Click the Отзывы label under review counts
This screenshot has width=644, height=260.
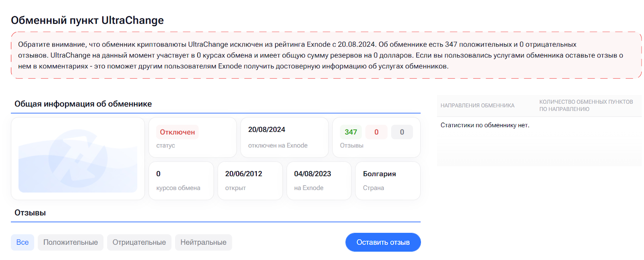coord(352,145)
